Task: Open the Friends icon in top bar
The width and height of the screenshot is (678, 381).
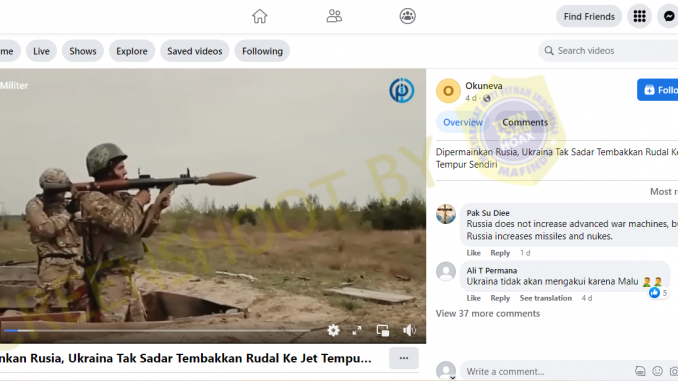Action: [334, 16]
